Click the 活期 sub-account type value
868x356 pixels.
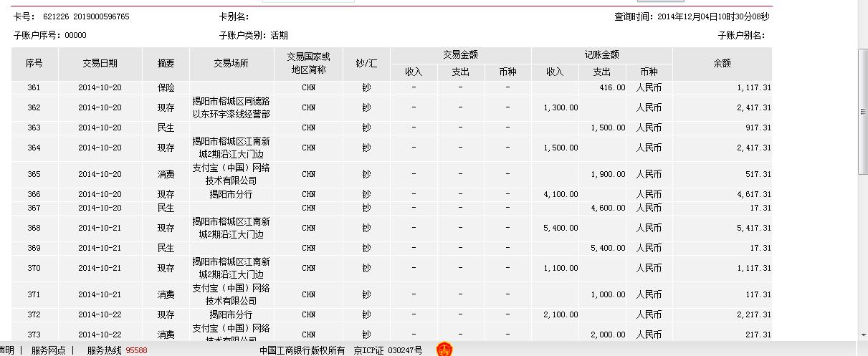click(x=280, y=35)
